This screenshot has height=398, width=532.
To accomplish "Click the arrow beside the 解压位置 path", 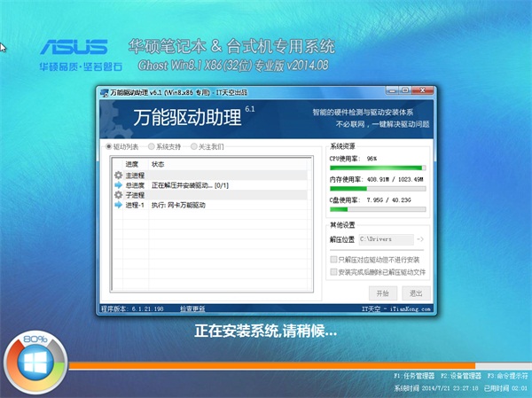I will pyautogui.click(x=420, y=239).
